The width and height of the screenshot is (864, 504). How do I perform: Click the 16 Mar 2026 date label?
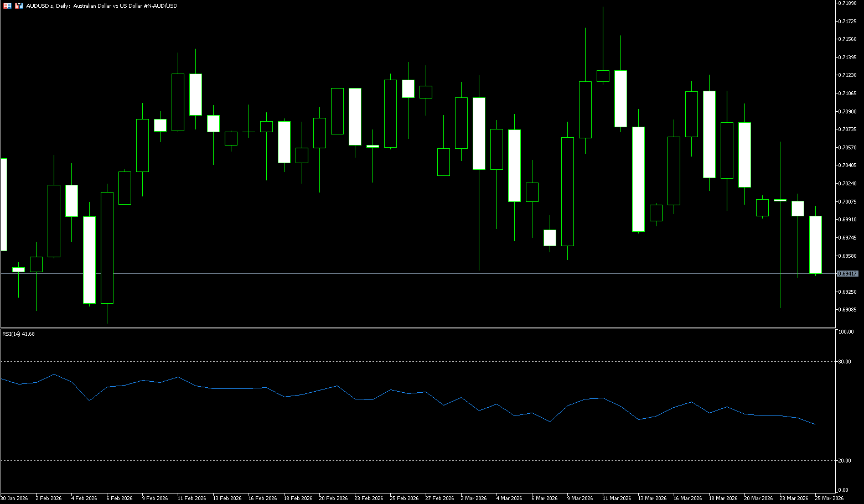pyautogui.click(x=687, y=498)
